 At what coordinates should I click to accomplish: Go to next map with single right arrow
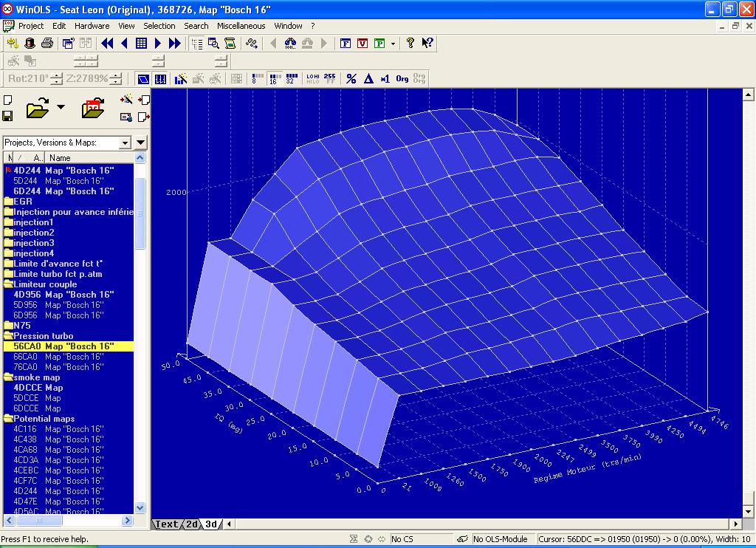click(158, 44)
